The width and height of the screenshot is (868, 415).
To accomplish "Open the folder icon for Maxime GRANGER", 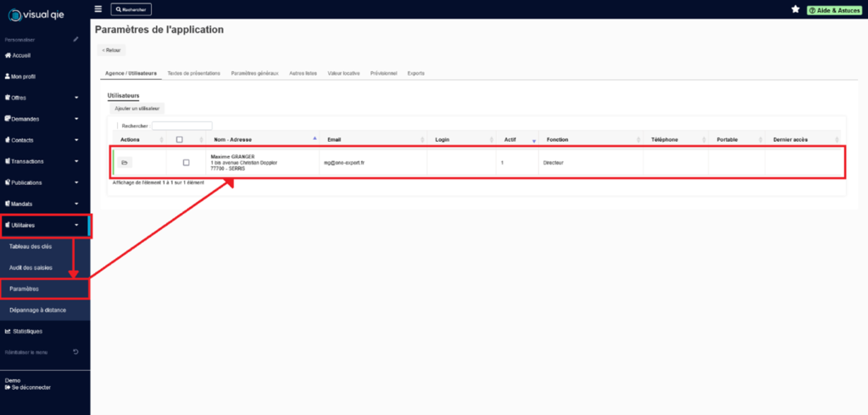I will [x=124, y=162].
